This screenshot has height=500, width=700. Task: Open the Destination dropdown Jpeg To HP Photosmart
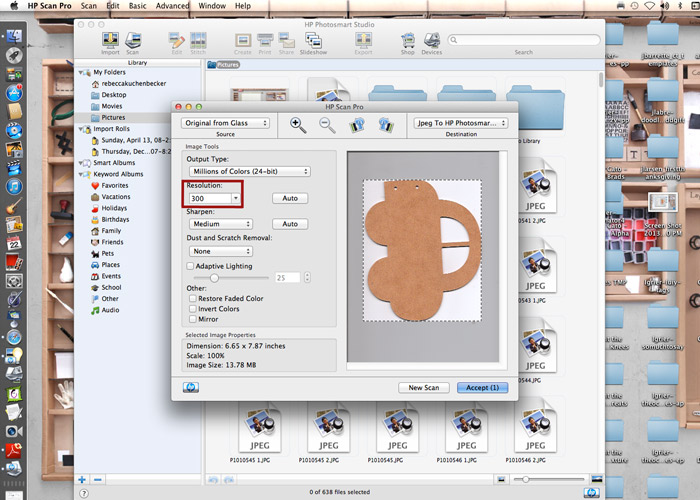[x=461, y=123]
